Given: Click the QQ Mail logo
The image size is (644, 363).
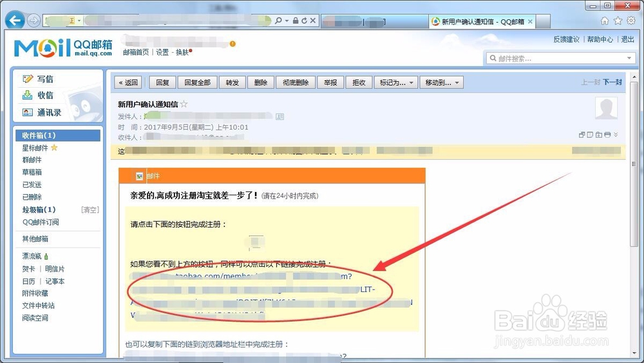Looking at the screenshot, I should click(x=63, y=48).
